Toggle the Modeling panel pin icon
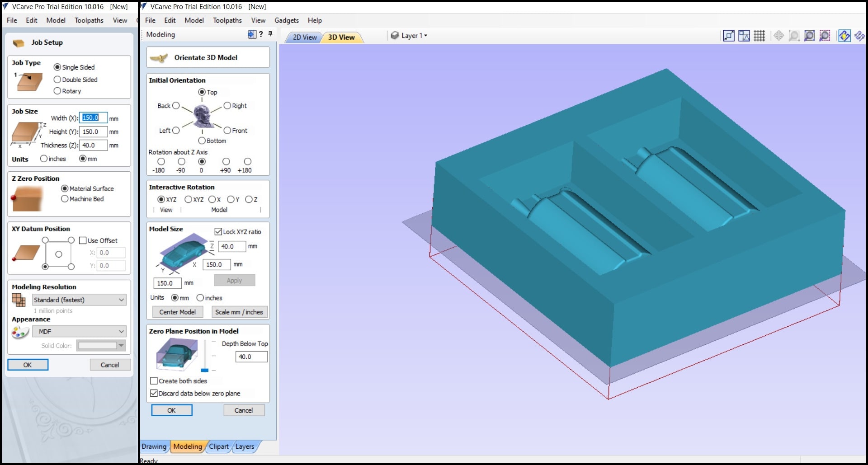The width and height of the screenshot is (868, 465). pos(270,34)
